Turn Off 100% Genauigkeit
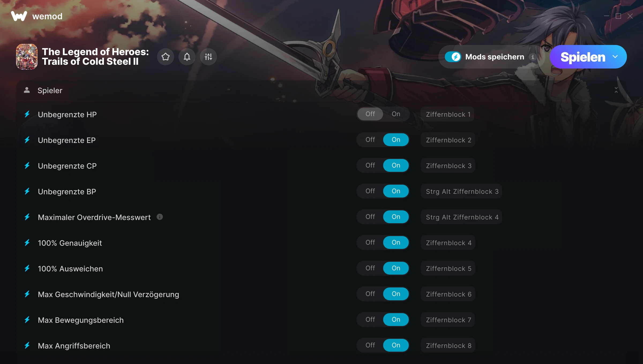Viewport: 643px width, 364px height. pyautogui.click(x=370, y=242)
